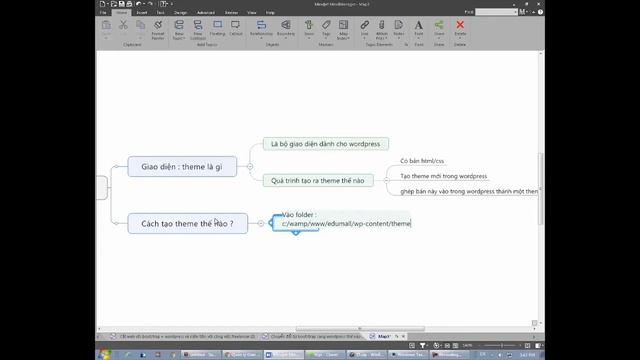The height and width of the screenshot is (360, 640).
Task: Click the filter funnel icon in status bar
Action: 422,346
